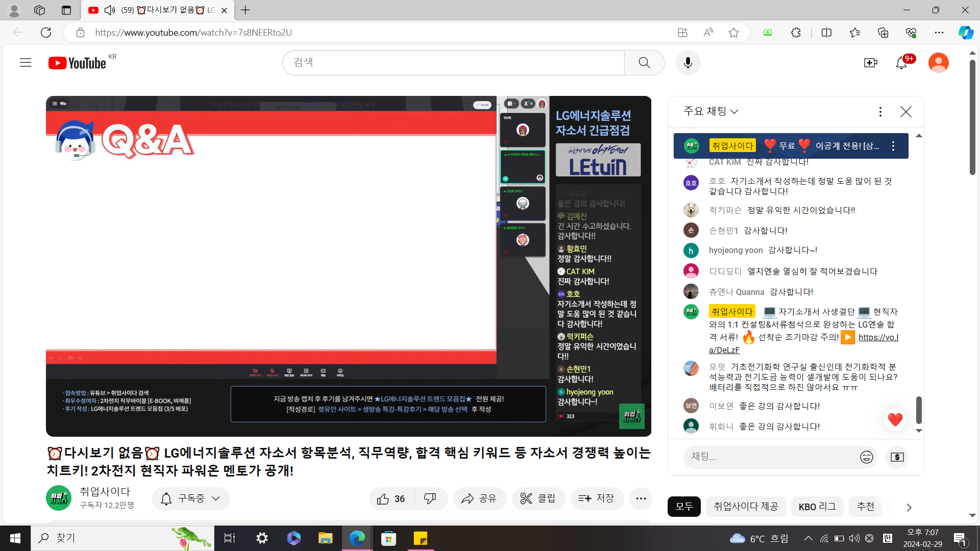
Task: Expand the 구독중 subscription dropdown
Action: point(191,498)
